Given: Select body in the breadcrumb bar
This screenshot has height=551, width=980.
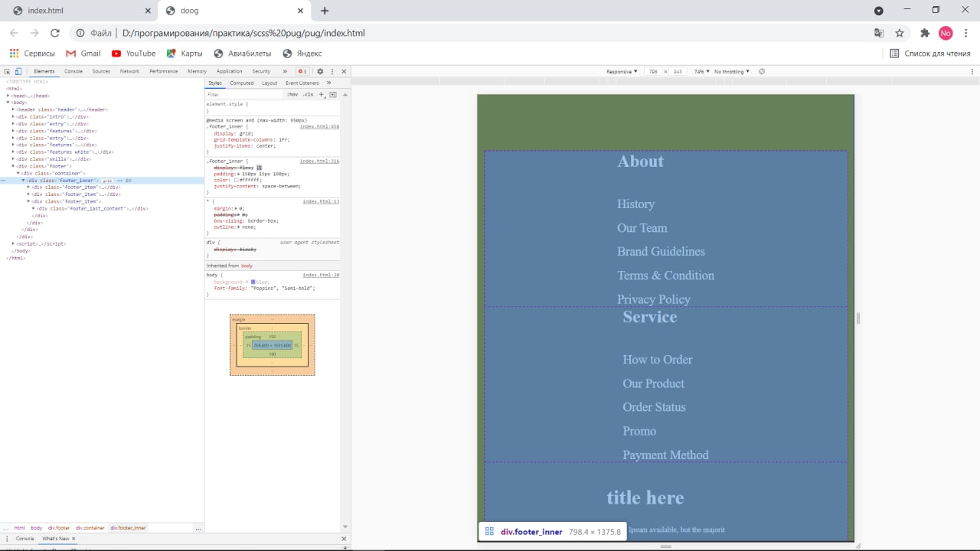Looking at the screenshot, I should [x=37, y=528].
